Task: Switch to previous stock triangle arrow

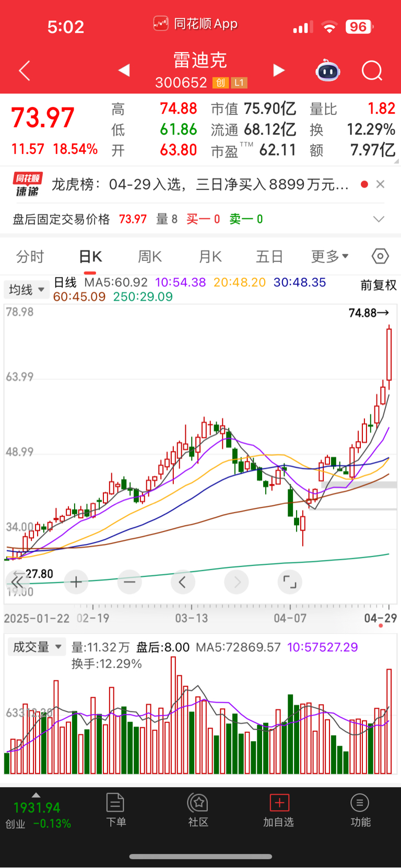Action: (x=124, y=70)
